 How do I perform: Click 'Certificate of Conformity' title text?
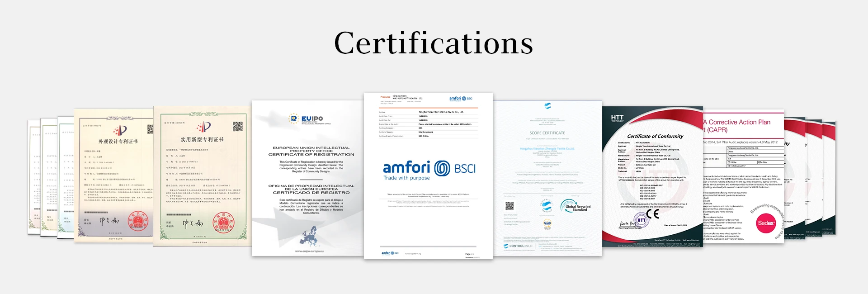click(x=655, y=136)
